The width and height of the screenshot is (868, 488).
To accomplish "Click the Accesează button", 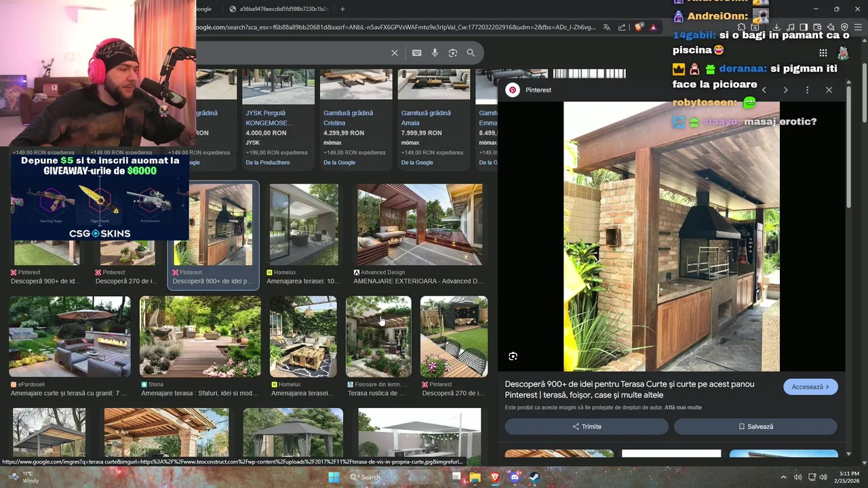I will pyautogui.click(x=810, y=387).
